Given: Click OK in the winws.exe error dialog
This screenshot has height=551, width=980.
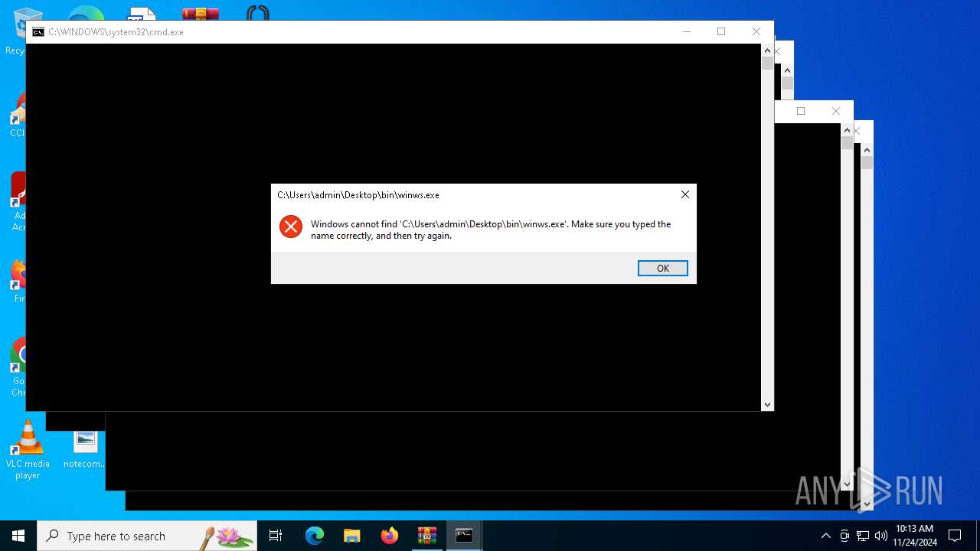Looking at the screenshot, I should (x=663, y=268).
